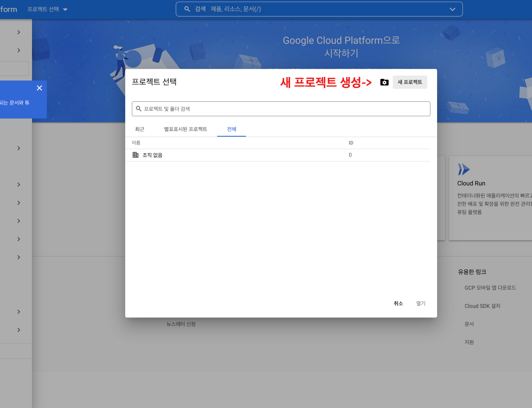Click the 열기 button

point(421,303)
